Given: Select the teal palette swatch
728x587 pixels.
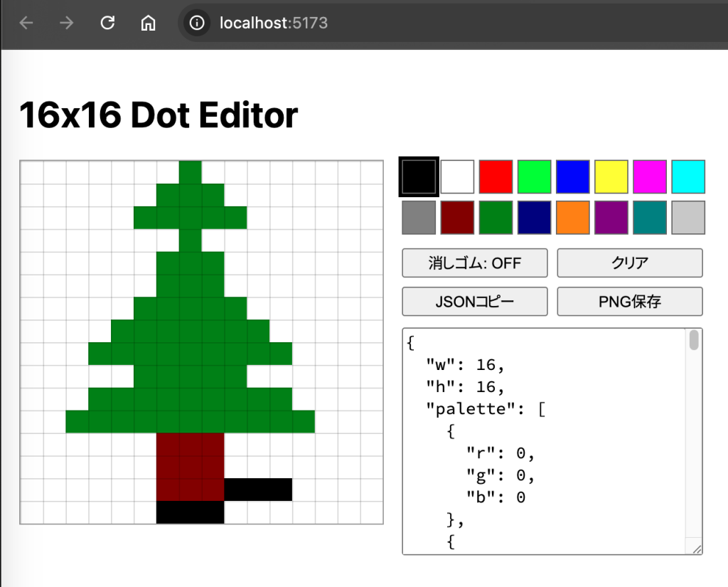Looking at the screenshot, I should [649, 217].
